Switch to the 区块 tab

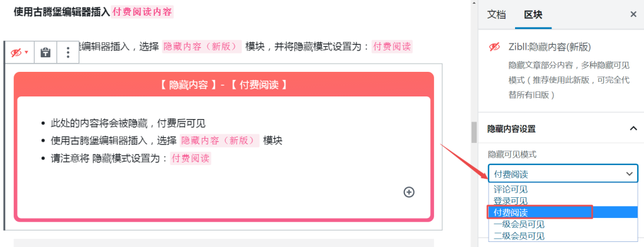(533, 15)
